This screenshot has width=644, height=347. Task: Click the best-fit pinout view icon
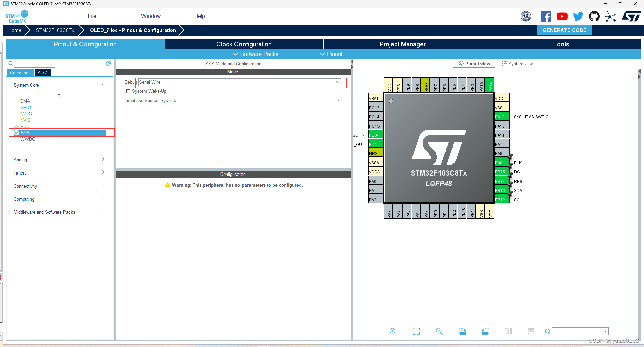point(416,331)
